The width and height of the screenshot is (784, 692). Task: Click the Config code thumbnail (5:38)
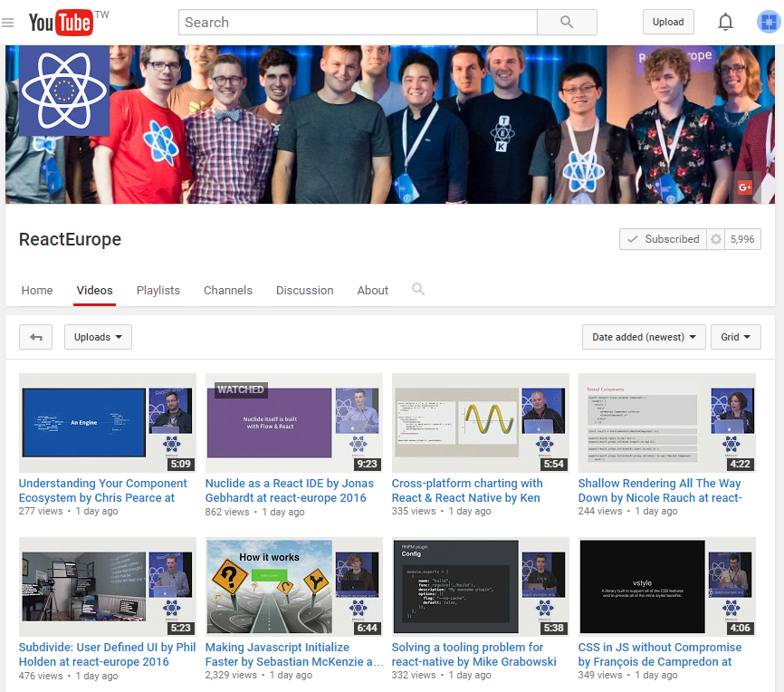[481, 587]
